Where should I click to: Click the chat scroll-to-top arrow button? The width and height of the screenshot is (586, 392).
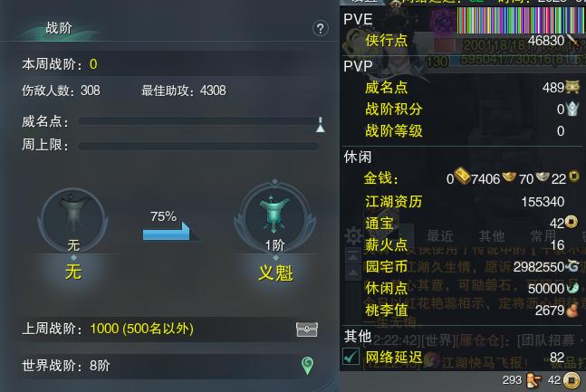(353, 256)
